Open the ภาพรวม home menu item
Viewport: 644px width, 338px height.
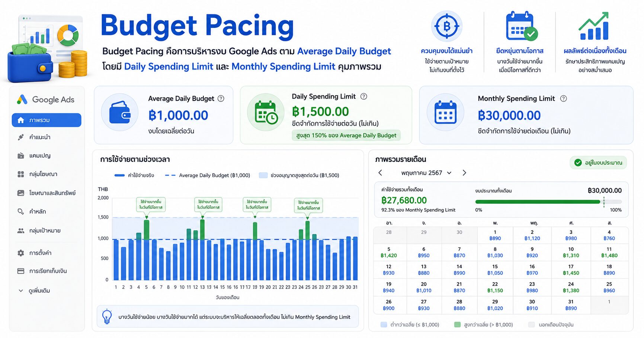(x=47, y=120)
